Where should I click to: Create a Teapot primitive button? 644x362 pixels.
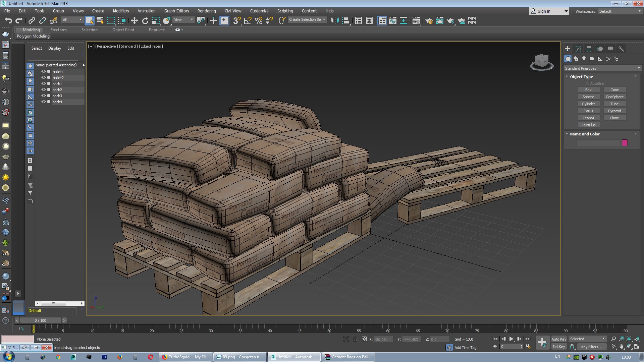tap(588, 118)
